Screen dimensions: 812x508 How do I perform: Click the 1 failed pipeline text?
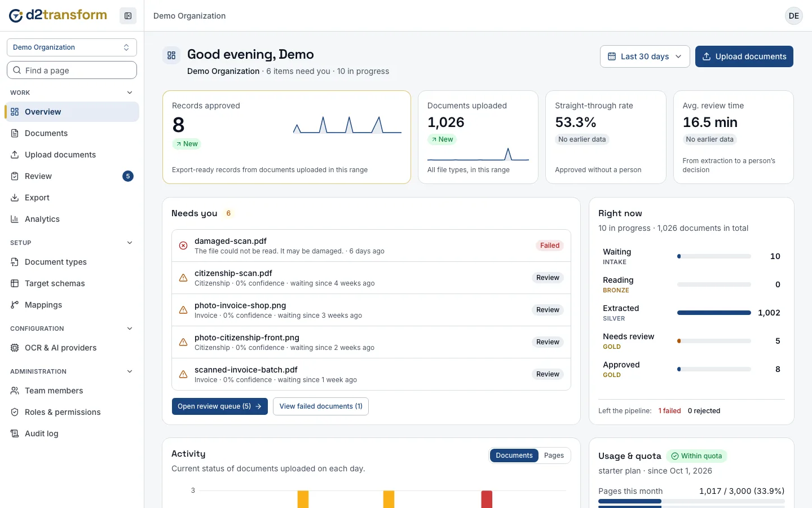pos(670,411)
